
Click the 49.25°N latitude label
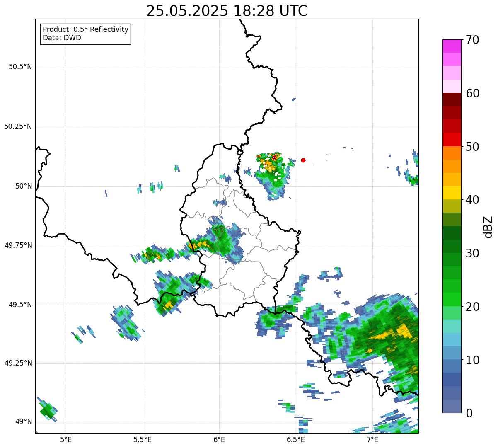pos(18,363)
